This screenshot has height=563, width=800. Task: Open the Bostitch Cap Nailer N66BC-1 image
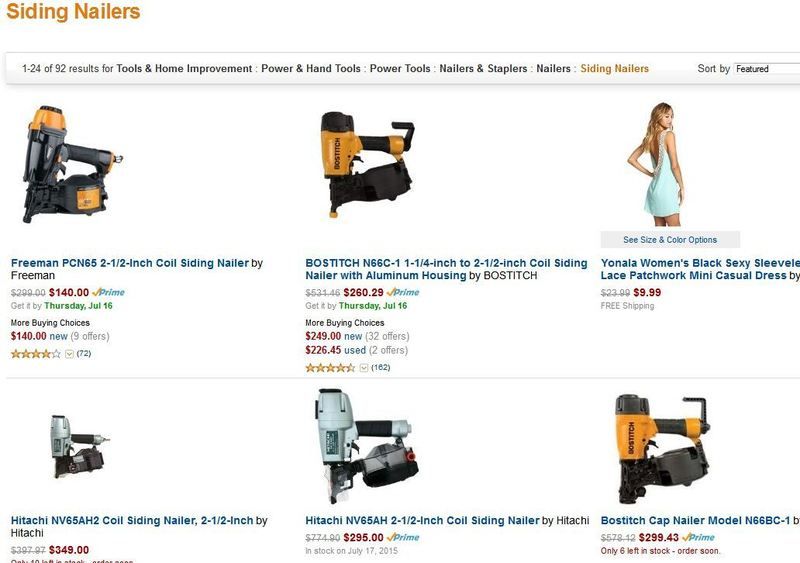(x=662, y=449)
